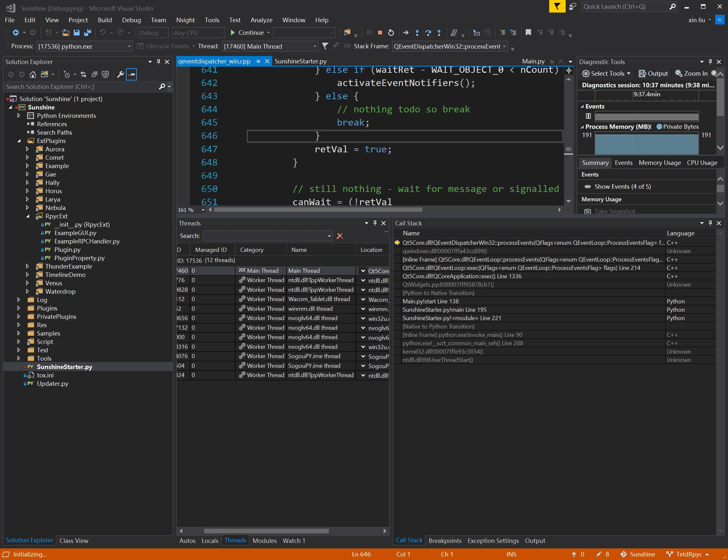Toggle Show All Files icon in Solution Explorer

pos(105,74)
